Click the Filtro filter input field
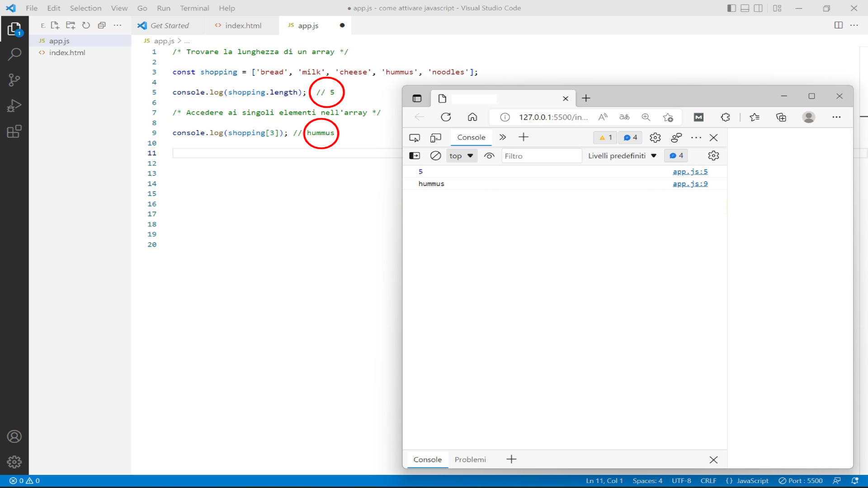Image resolution: width=868 pixels, height=488 pixels. [x=541, y=156]
